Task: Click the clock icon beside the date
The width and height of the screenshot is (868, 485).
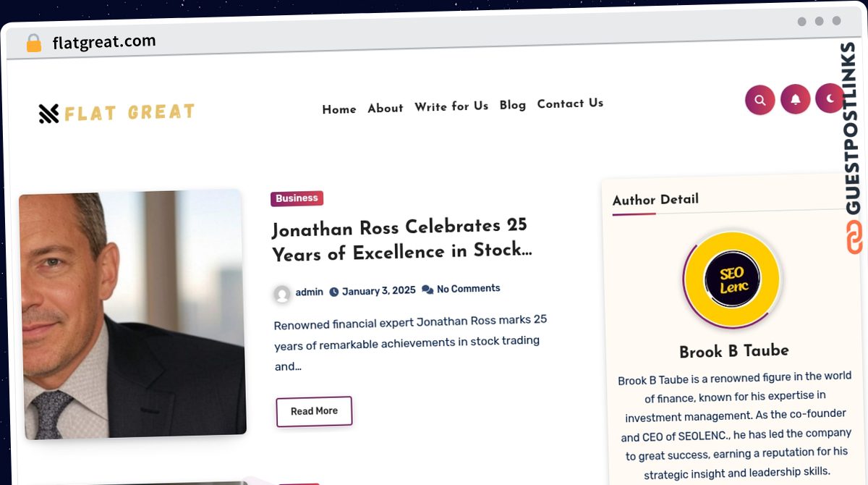Action: 334,292
